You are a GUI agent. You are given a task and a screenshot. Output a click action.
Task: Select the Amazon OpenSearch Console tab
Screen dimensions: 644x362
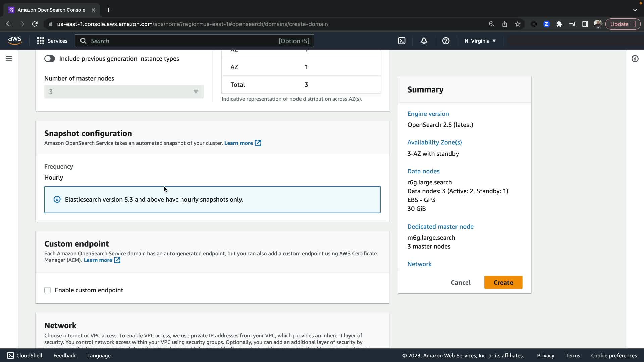(51, 10)
